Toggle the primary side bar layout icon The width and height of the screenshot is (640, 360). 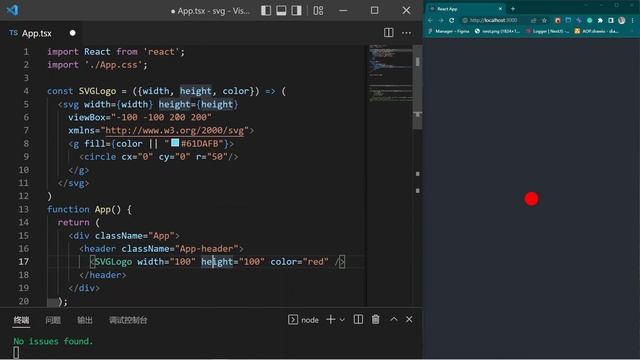(266, 10)
